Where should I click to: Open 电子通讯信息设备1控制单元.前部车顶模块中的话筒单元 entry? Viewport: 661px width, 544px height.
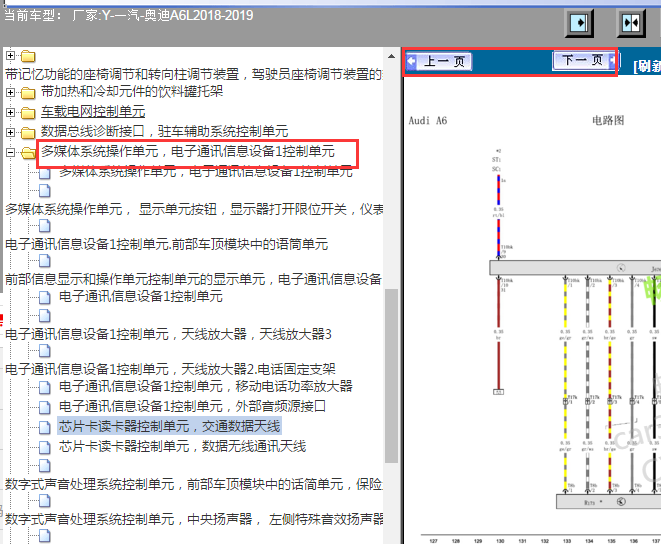point(167,244)
